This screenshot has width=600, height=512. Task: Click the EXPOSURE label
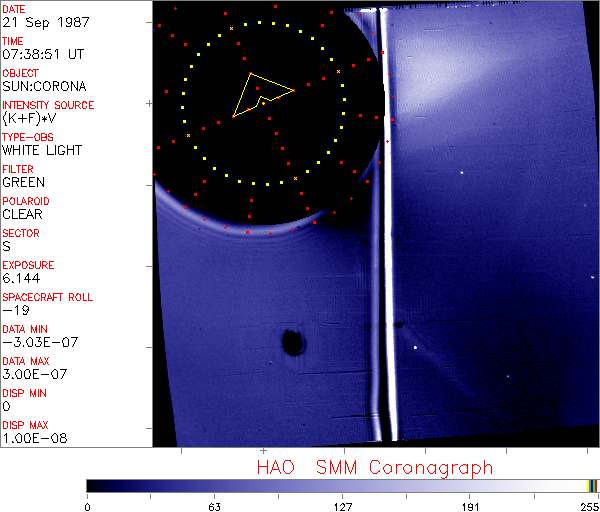coord(28,265)
